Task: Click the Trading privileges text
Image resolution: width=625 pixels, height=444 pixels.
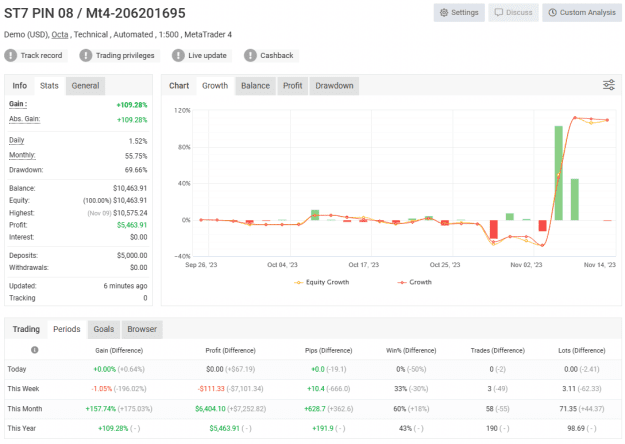Action: coord(125,55)
